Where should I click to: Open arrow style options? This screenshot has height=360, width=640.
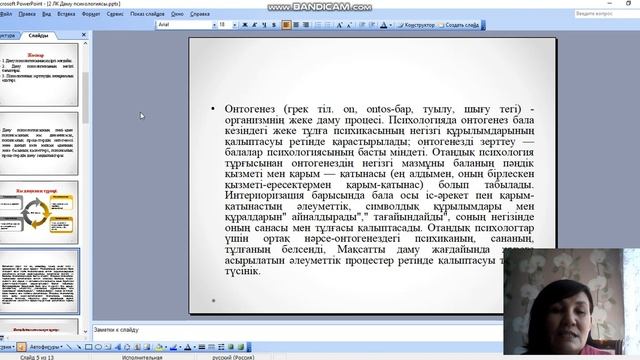point(221,347)
